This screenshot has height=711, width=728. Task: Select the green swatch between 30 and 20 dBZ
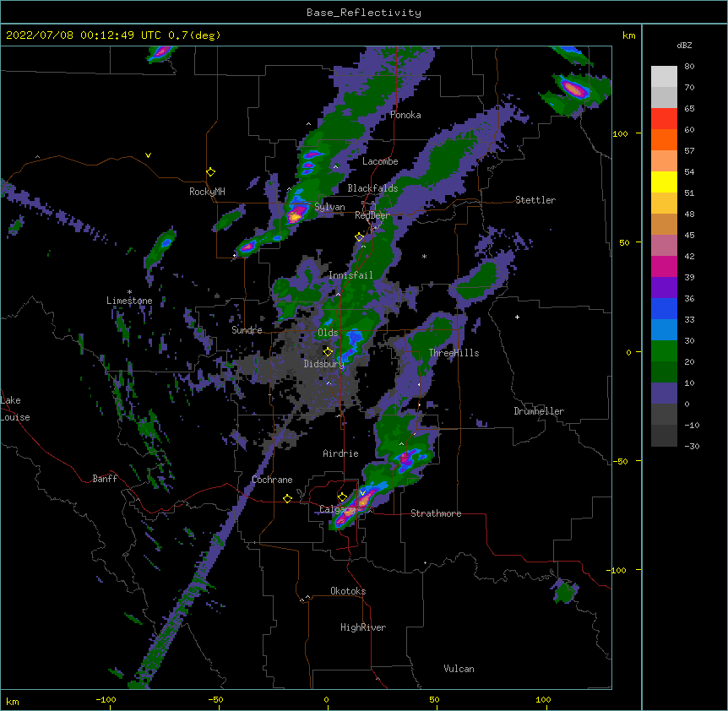click(x=664, y=351)
